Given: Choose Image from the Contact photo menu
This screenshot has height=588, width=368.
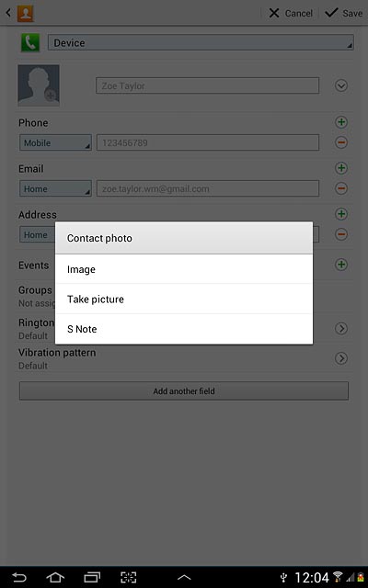Looking at the screenshot, I should 184,269.
